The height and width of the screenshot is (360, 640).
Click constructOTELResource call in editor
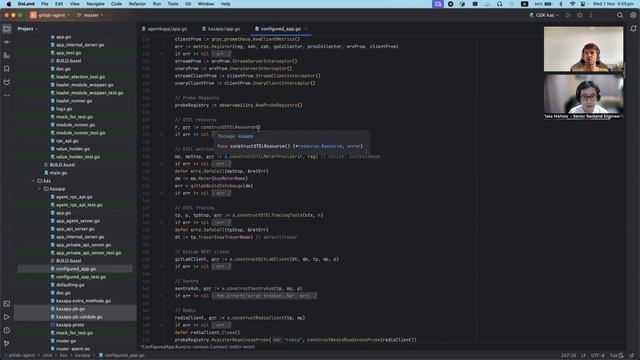tap(229, 127)
